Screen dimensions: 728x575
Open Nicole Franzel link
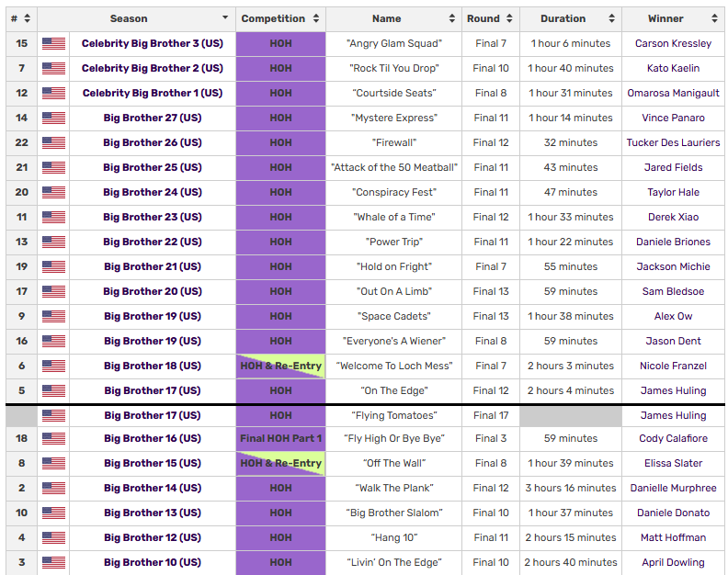click(673, 366)
